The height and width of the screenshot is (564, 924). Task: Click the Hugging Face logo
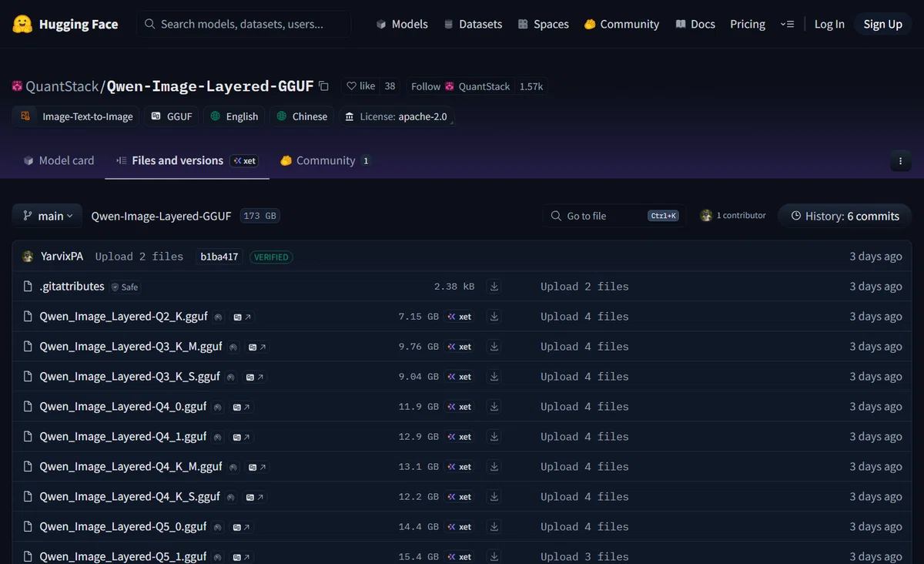pos(65,24)
